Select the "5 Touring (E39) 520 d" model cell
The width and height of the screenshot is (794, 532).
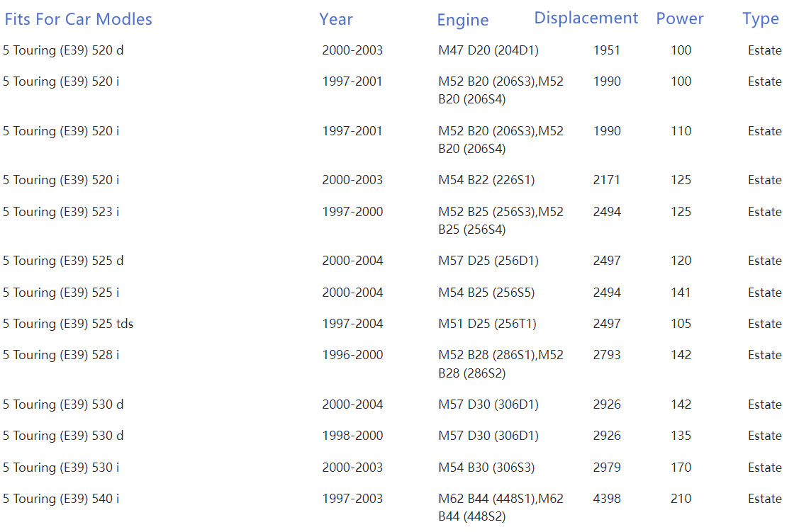click(63, 50)
